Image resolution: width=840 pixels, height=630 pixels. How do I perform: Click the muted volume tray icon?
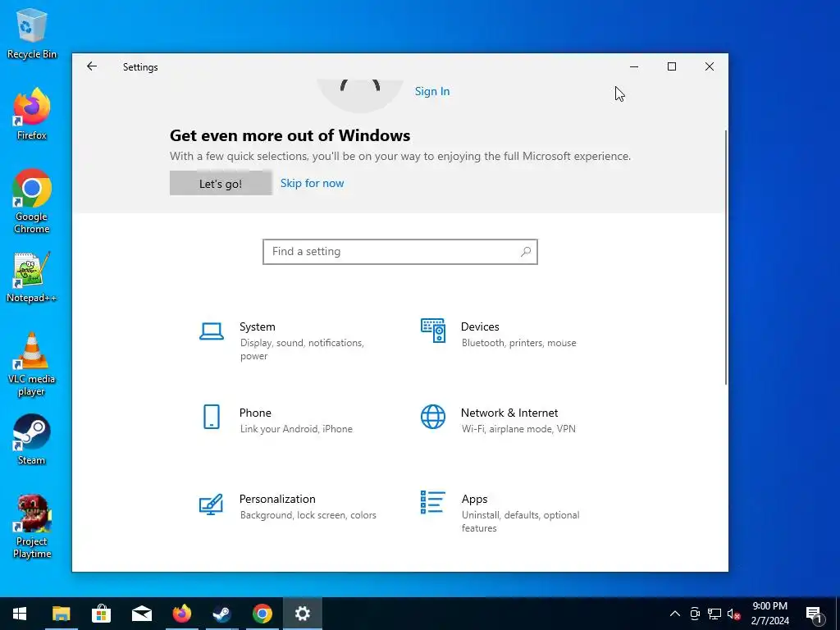click(733, 614)
